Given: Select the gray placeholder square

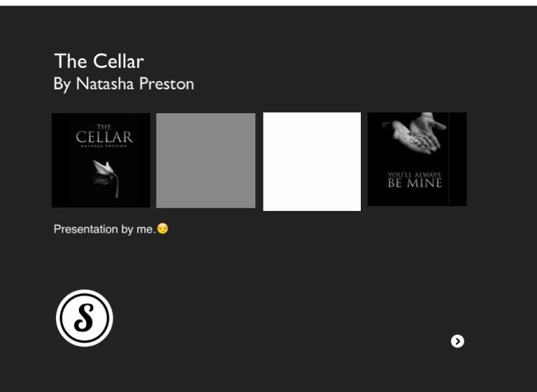Looking at the screenshot, I should tap(206, 161).
